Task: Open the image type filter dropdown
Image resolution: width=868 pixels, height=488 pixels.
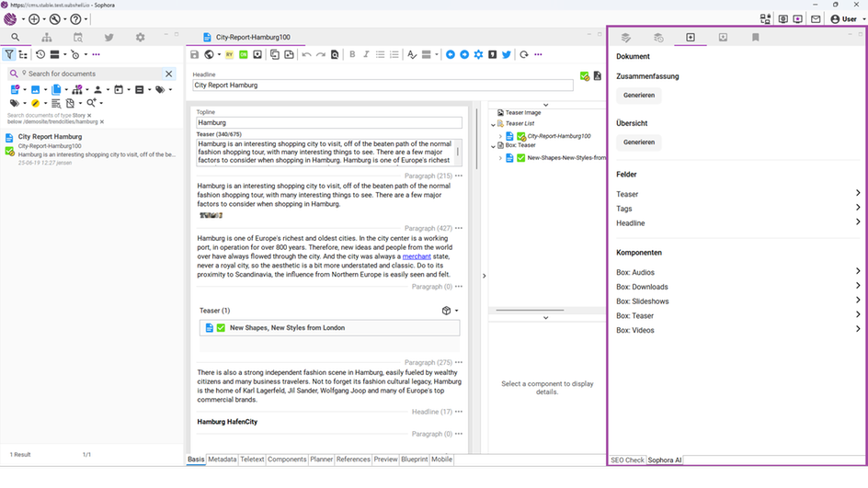Action: click(x=45, y=90)
